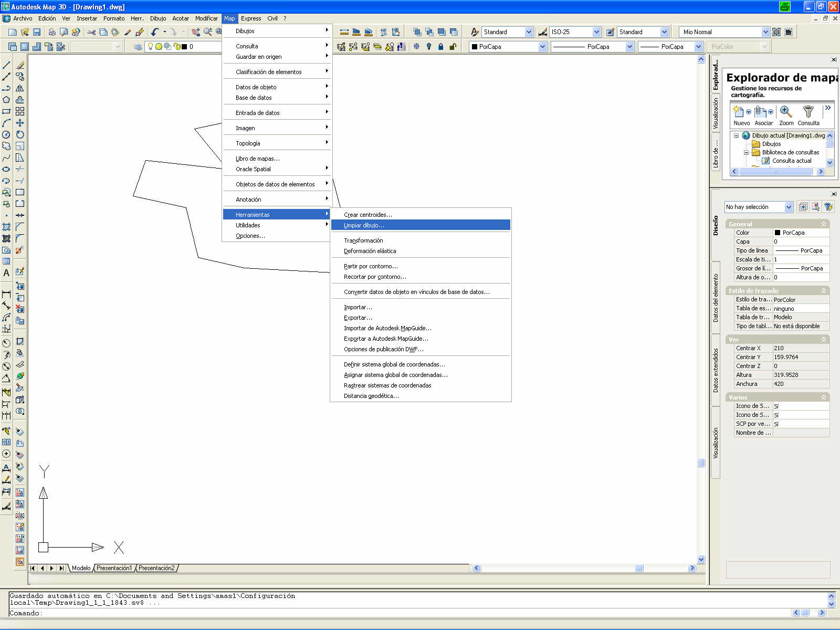Open the text style Standard dropdown
The height and width of the screenshot is (630, 840).
[x=529, y=32]
